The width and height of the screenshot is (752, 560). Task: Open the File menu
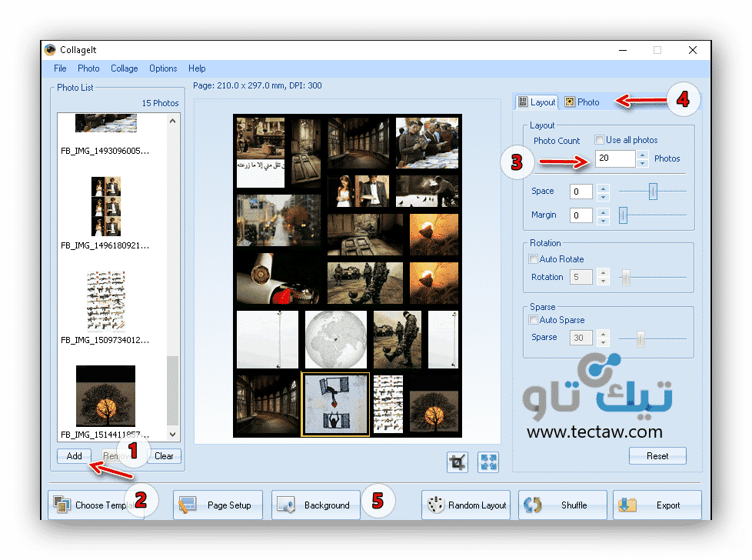(x=60, y=68)
